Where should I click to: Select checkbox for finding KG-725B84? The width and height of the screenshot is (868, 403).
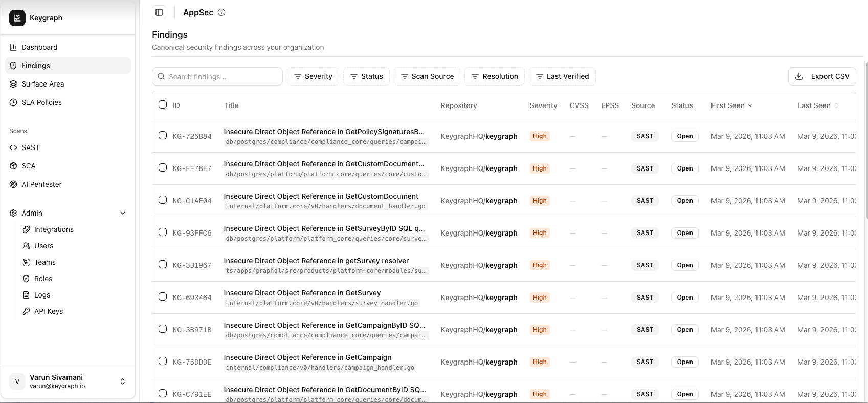[x=163, y=135]
